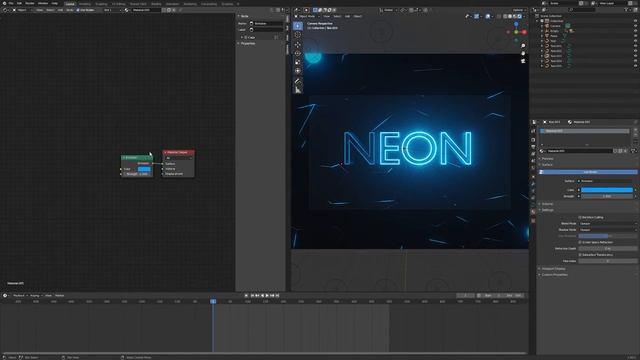Hide Plane with its outliner eye icon

[636, 36]
